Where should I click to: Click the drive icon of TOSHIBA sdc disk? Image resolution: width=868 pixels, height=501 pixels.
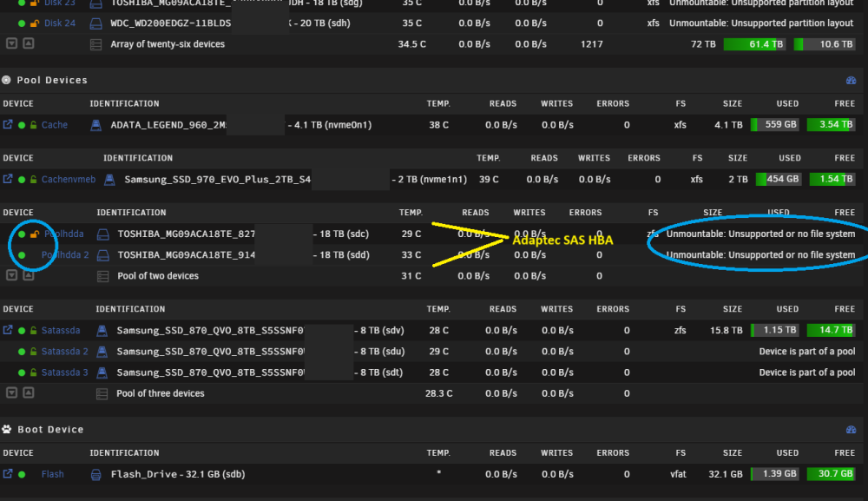(x=103, y=234)
